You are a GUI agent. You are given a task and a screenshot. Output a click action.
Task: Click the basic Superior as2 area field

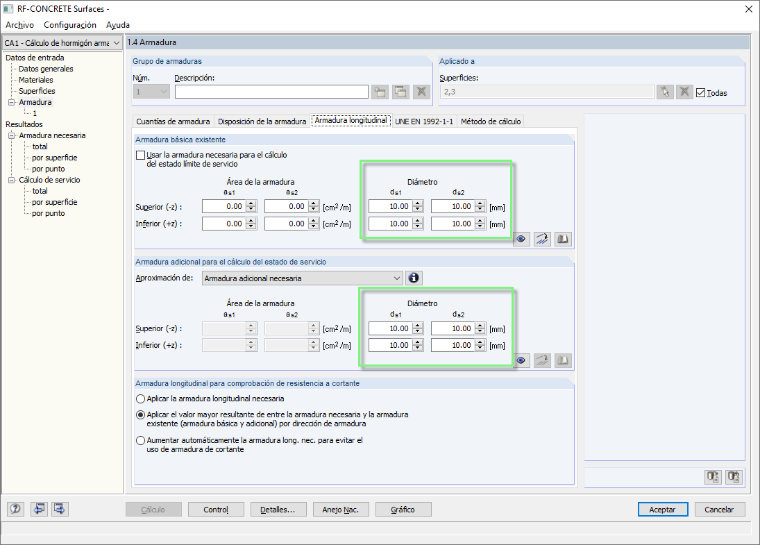[286, 206]
